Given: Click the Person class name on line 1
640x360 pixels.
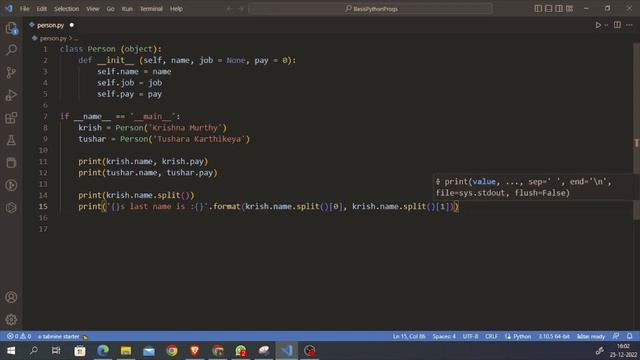Looking at the screenshot, I should (x=101, y=49).
